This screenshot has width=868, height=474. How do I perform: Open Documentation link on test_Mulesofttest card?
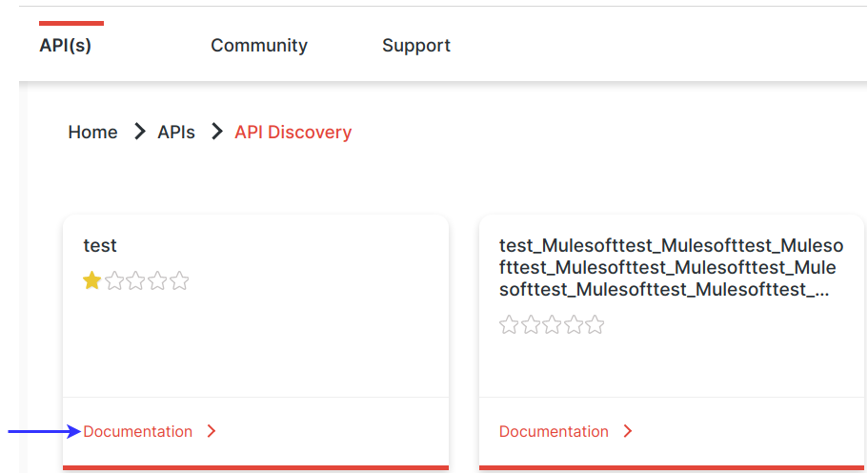[554, 432]
